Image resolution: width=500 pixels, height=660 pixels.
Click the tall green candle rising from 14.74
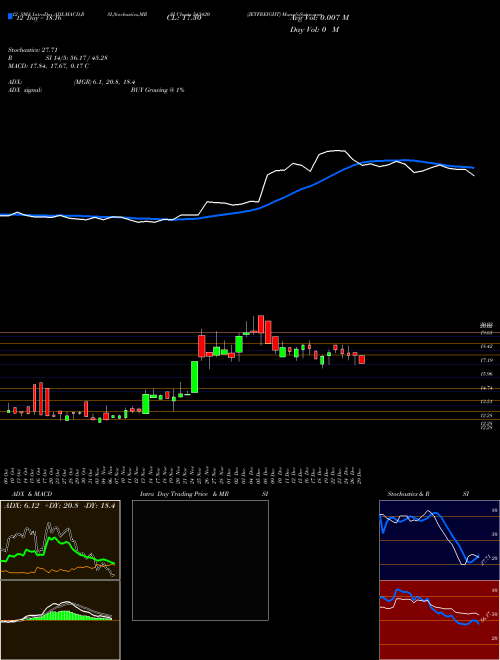(195, 376)
